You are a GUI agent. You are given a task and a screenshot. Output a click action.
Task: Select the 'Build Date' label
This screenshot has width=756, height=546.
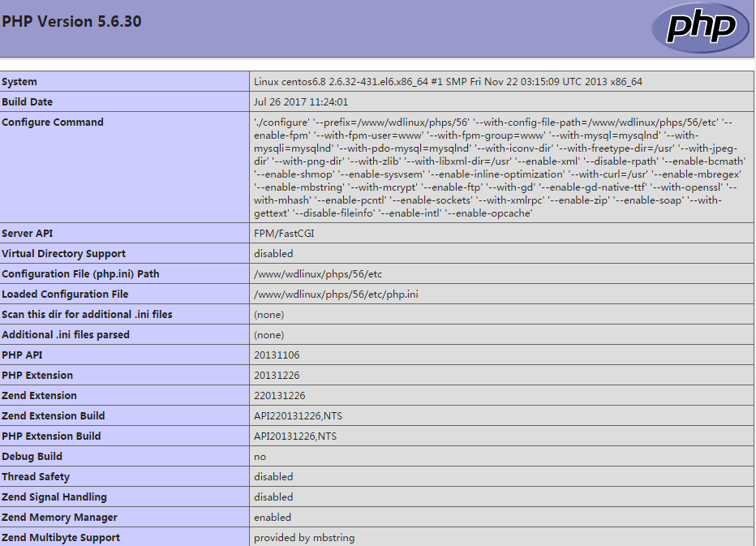point(28,101)
